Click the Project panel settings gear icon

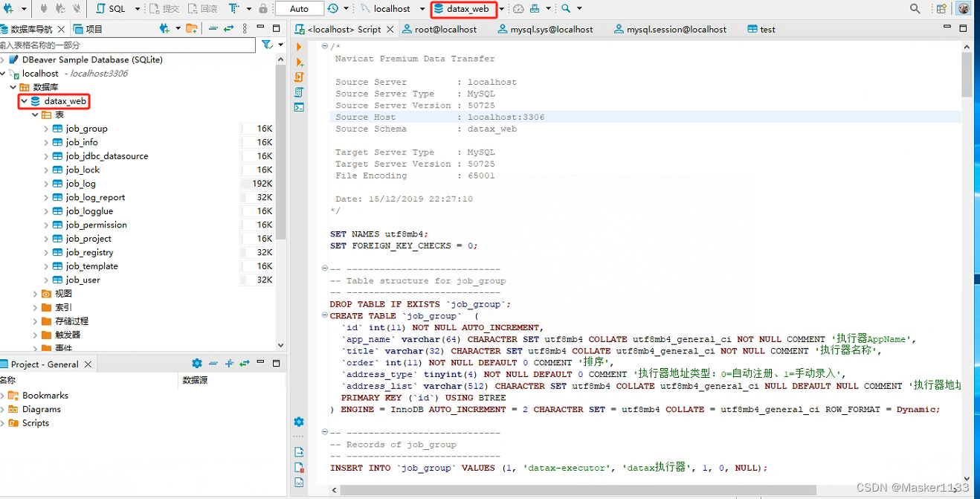[x=197, y=364]
